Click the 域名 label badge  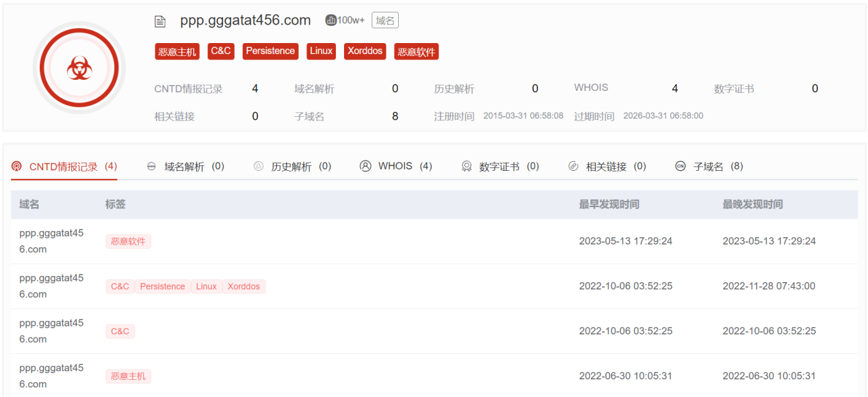click(x=385, y=20)
